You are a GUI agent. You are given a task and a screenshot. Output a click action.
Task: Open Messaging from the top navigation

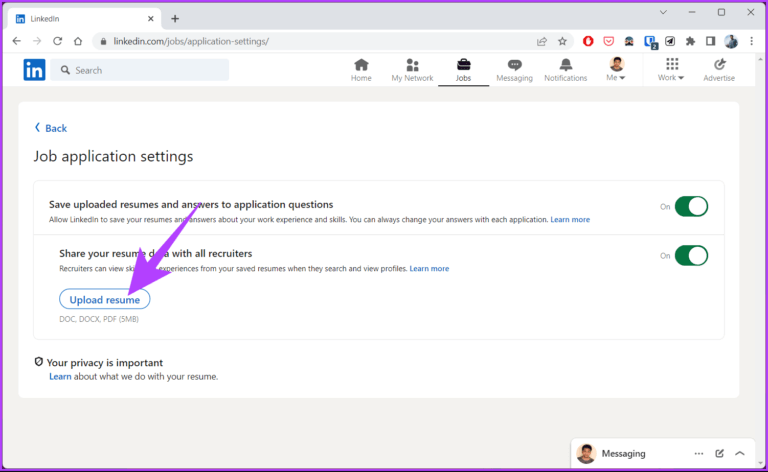click(x=514, y=70)
